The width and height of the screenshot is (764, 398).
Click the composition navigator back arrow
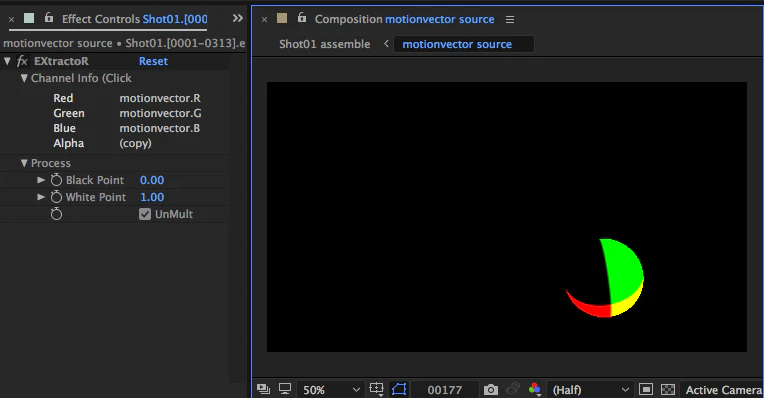point(386,43)
